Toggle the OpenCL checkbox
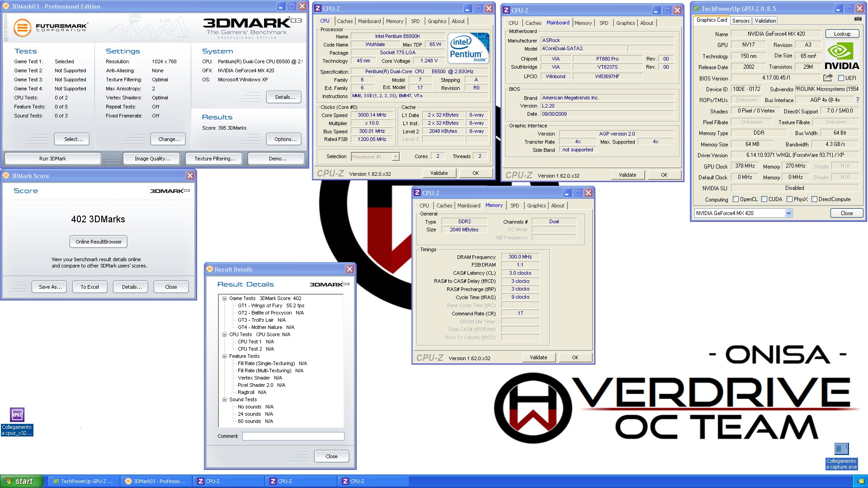The width and height of the screenshot is (868, 488). click(736, 199)
